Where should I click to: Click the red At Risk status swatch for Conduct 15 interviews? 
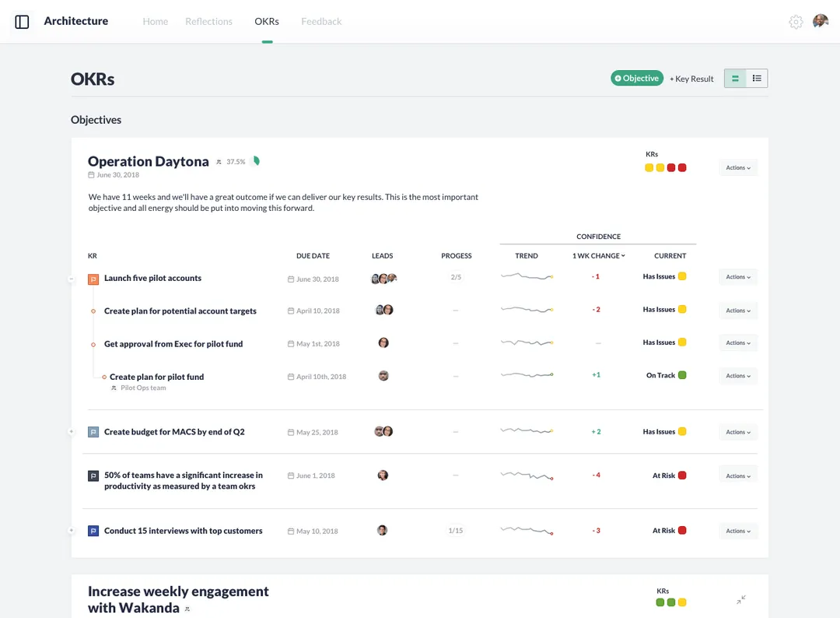[682, 531]
